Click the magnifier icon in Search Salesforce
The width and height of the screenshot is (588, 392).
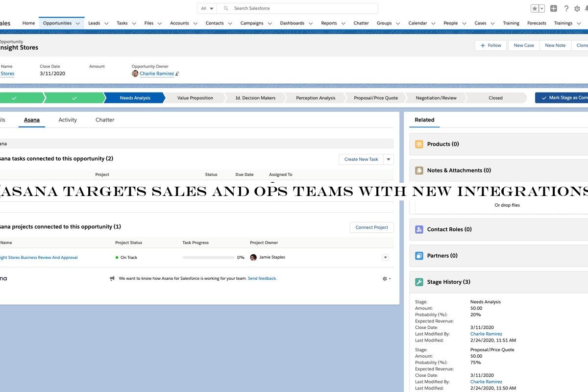pos(226,8)
